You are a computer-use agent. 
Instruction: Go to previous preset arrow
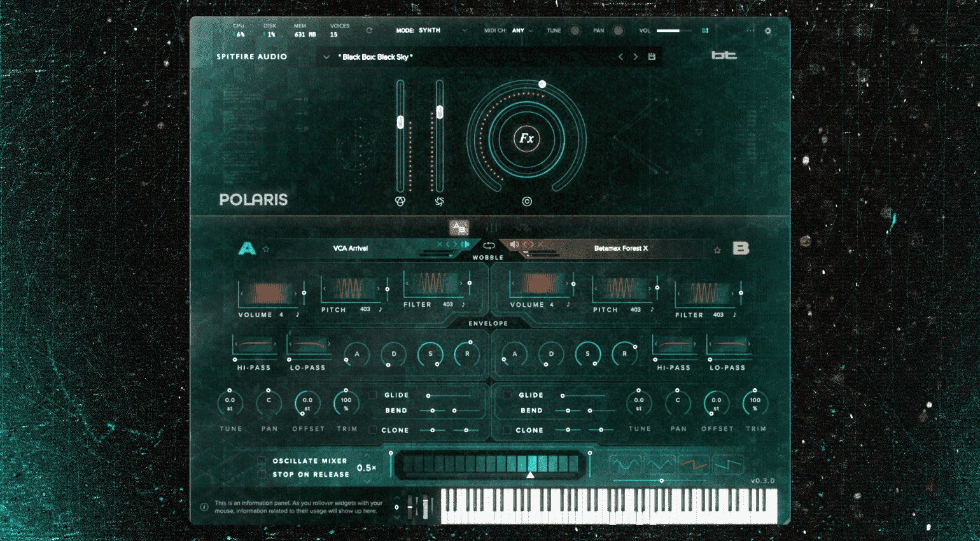tap(620, 57)
